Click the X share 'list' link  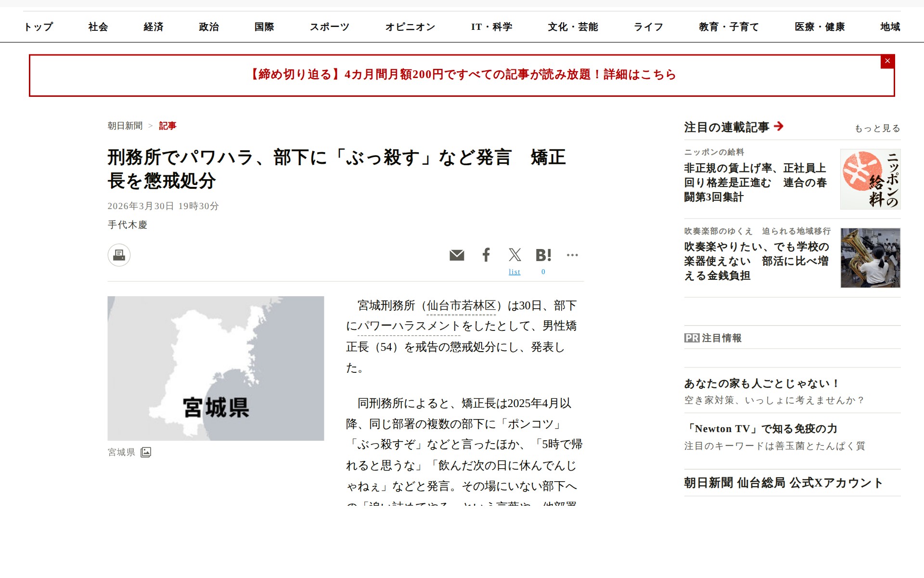pos(514,272)
